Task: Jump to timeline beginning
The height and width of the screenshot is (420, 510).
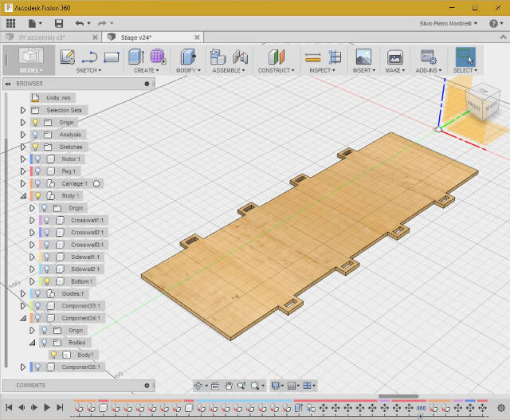Action: (x=9, y=407)
